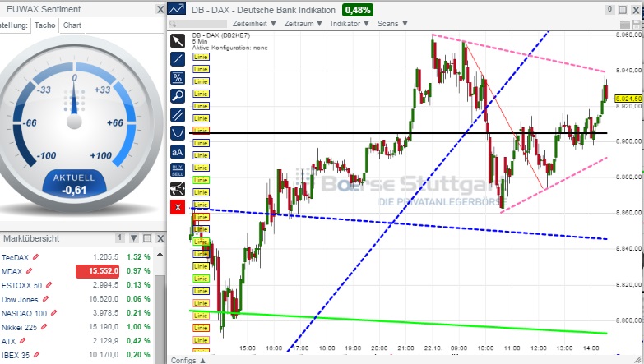Image resolution: width=644 pixels, height=364 pixels.
Task: Open the TecDAX index link
Action: pyautogui.click(x=15, y=257)
